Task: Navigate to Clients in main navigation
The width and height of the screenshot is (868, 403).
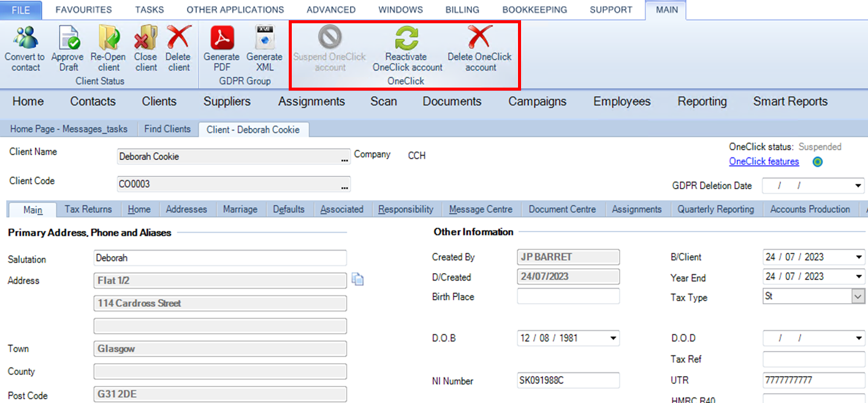Action: click(x=159, y=102)
